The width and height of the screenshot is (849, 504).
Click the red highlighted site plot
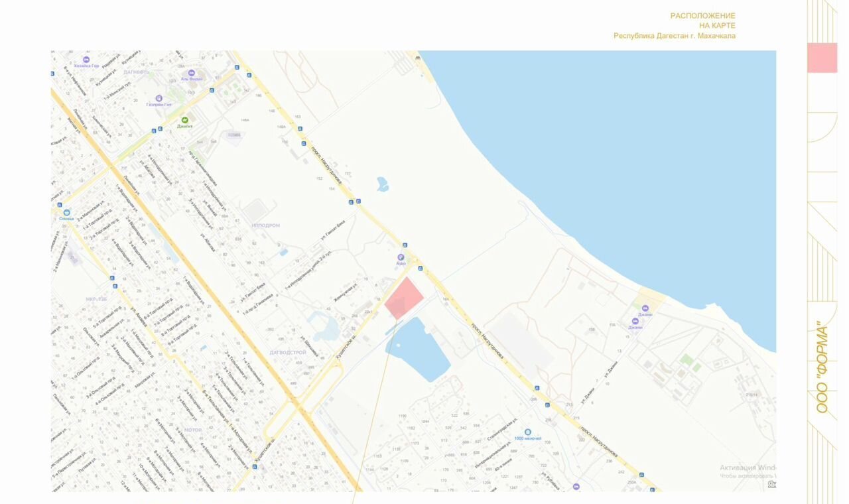click(x=403, y=298)
